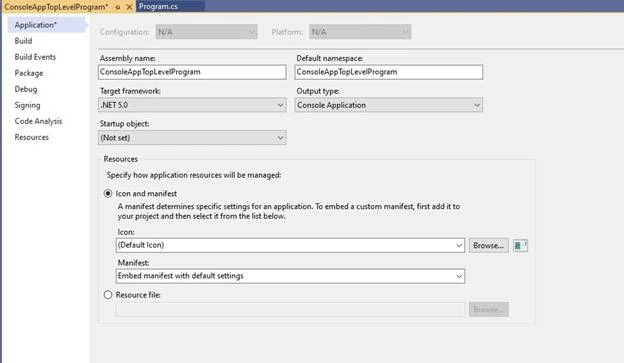Open the Resources properties page

click(x=31, y=137)
